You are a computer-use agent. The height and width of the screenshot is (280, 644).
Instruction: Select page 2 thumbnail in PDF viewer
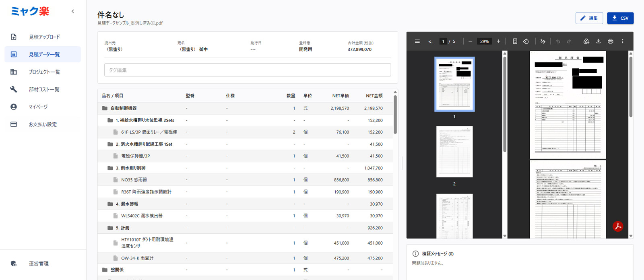[454, 152]
